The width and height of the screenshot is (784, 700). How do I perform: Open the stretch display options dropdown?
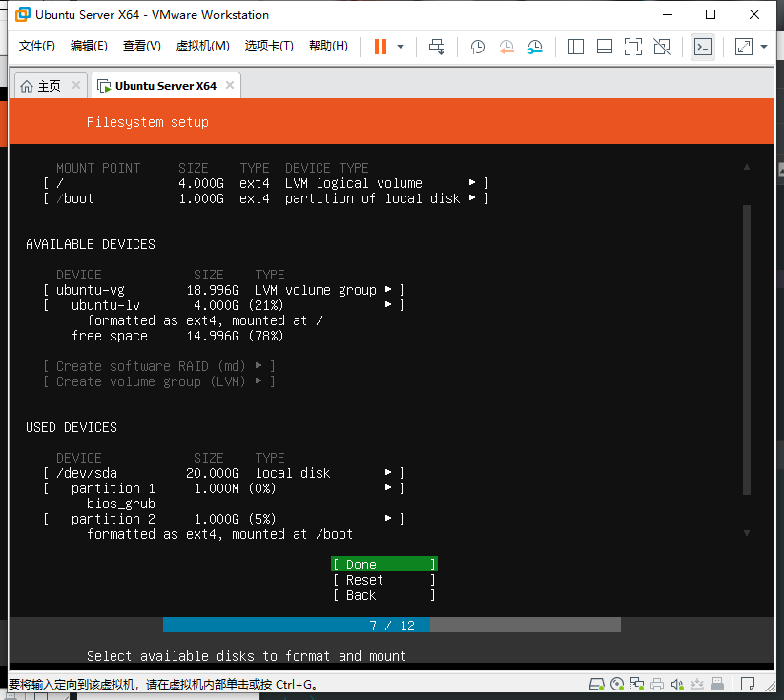tap(764, 47)
